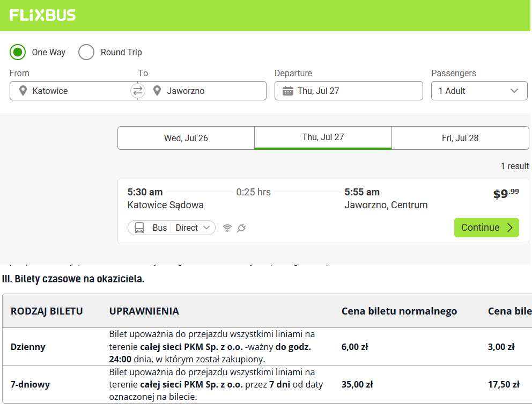Select the Thu, Jul 27 date tab
Screen dimensions: 532x409
coord(323,137)
